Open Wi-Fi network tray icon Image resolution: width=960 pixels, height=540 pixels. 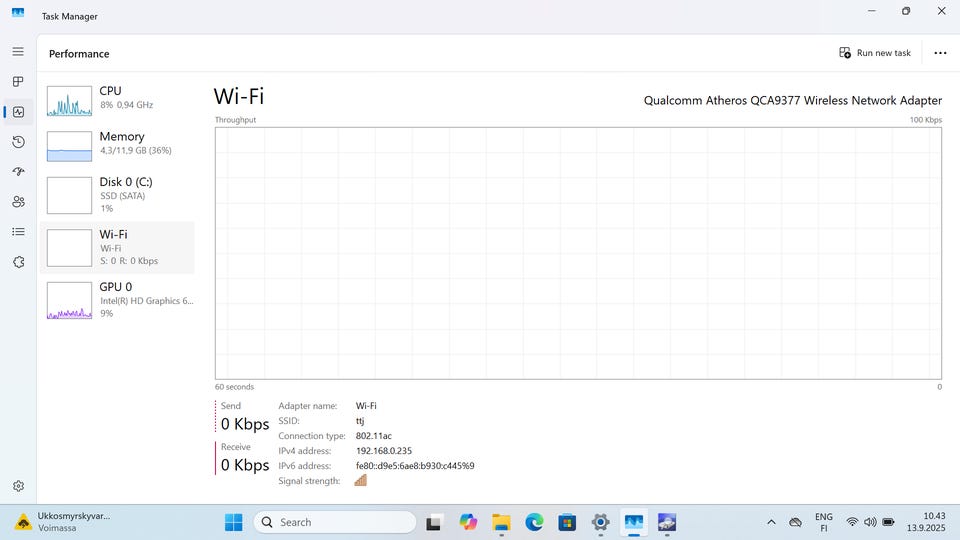tap(852, 522)
